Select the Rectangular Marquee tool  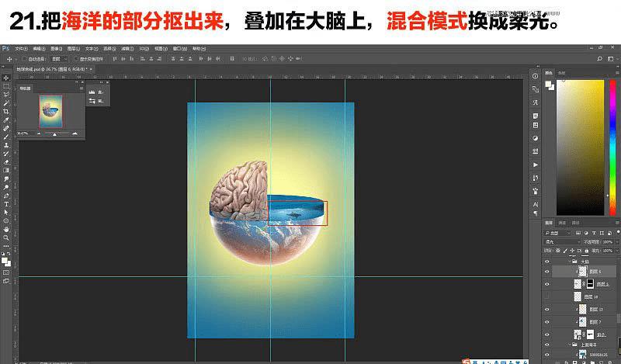coord(6,86)
